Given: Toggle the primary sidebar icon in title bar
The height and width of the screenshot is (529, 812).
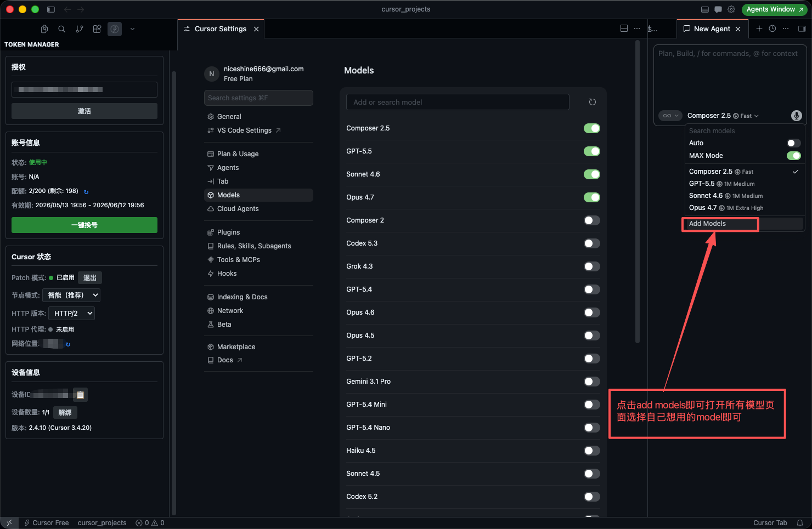Looking at the screenshot, I should coord(51,9).
